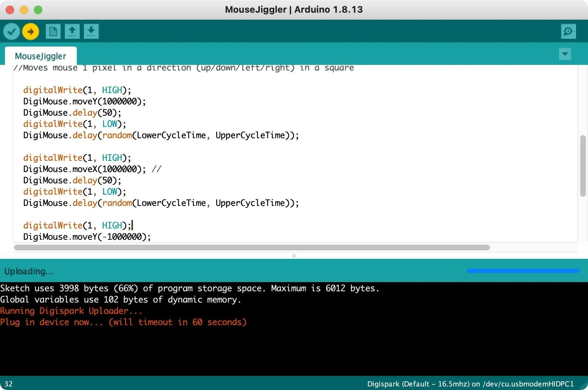Click the first 'digitalWrite(1, HIGH);' line

tap(77, 90)
